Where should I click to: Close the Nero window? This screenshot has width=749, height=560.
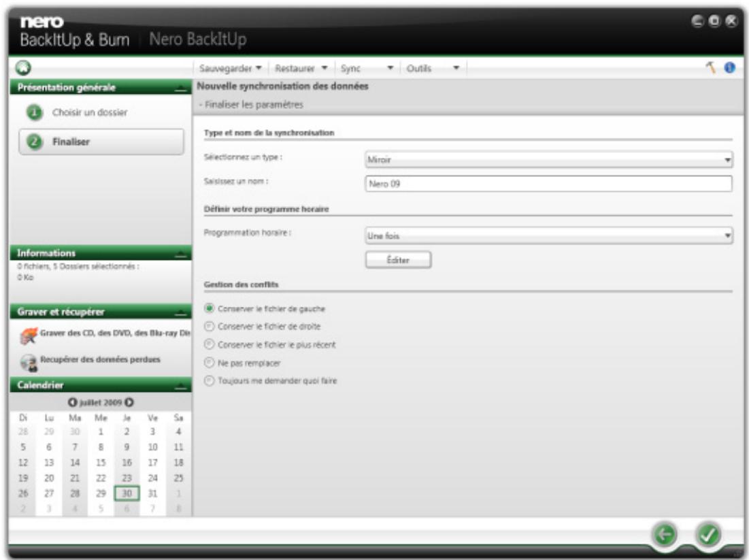[731, 21]
